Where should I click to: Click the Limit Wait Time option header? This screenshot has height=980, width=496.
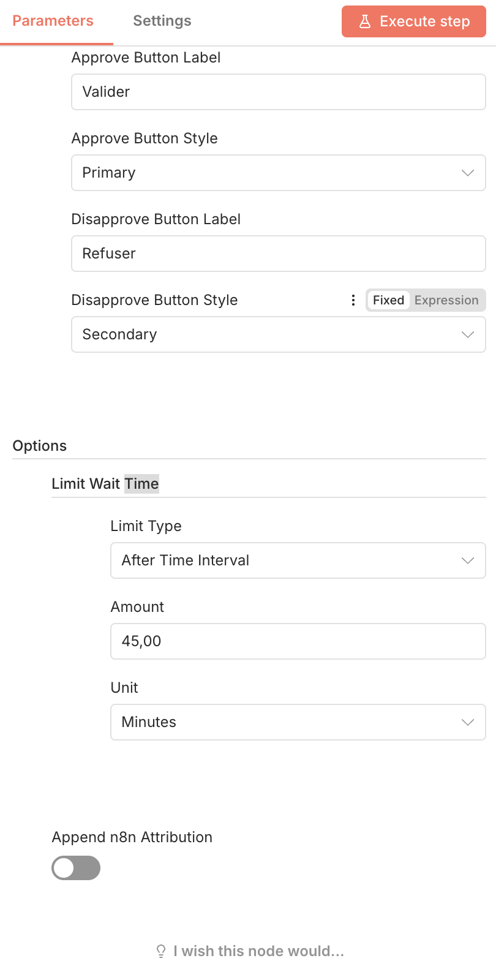click(x=105, y=484)
